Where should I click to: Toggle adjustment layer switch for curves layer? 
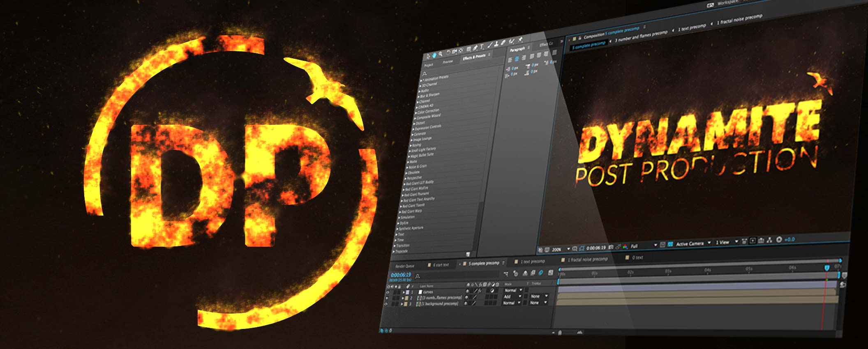click(x=492, y=290)
